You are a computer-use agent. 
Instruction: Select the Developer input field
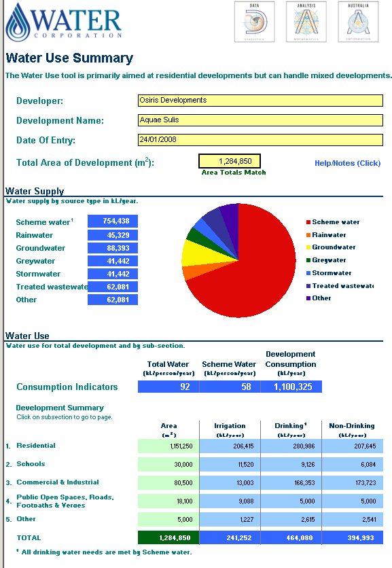(260, 101)
